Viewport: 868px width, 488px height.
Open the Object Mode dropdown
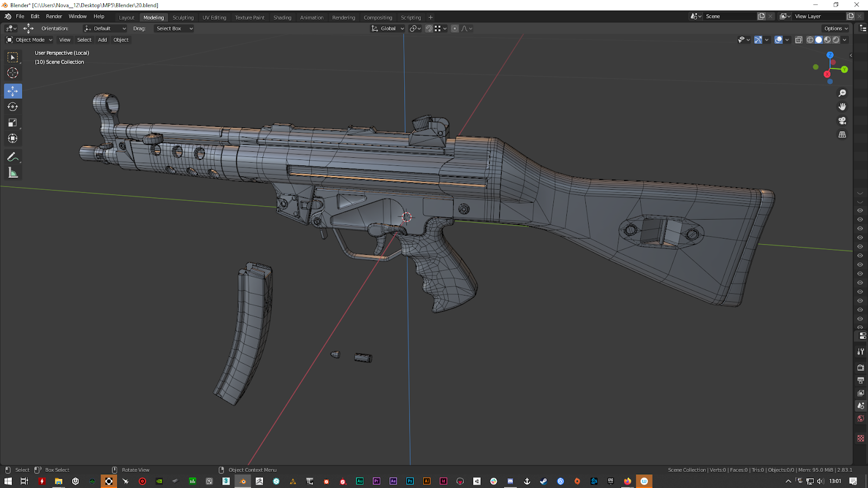30,40
